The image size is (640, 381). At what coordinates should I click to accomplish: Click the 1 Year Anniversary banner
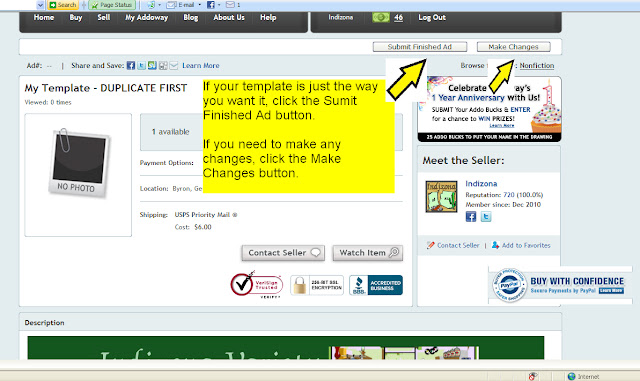489,109
